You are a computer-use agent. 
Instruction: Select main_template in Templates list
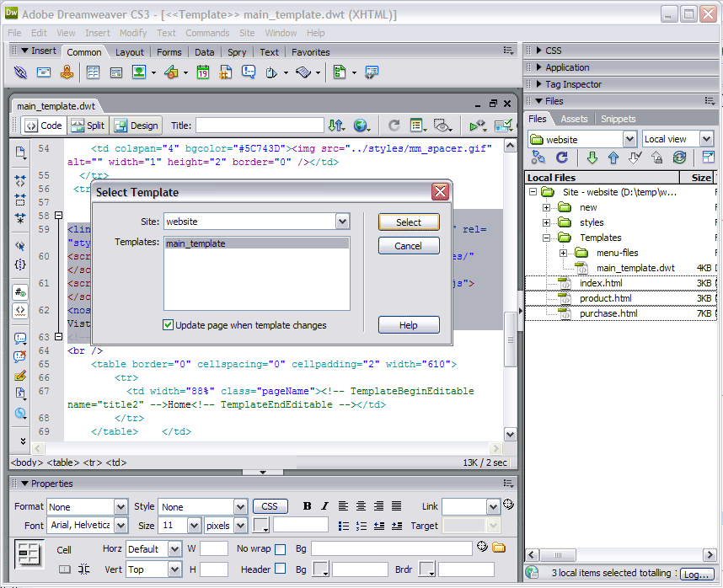(257, 243)
